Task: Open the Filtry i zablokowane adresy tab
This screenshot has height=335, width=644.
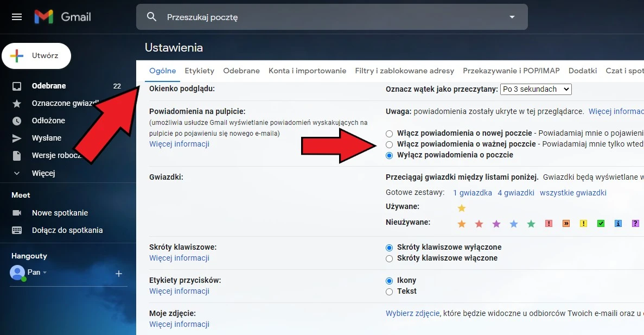Action: 404,71
